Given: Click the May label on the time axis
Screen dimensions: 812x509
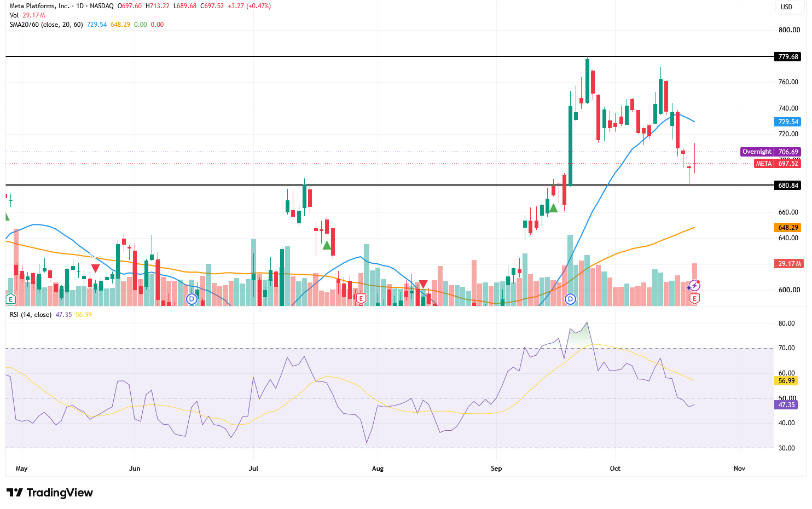Looking at the screenshot, I should (x=22, y=468).
